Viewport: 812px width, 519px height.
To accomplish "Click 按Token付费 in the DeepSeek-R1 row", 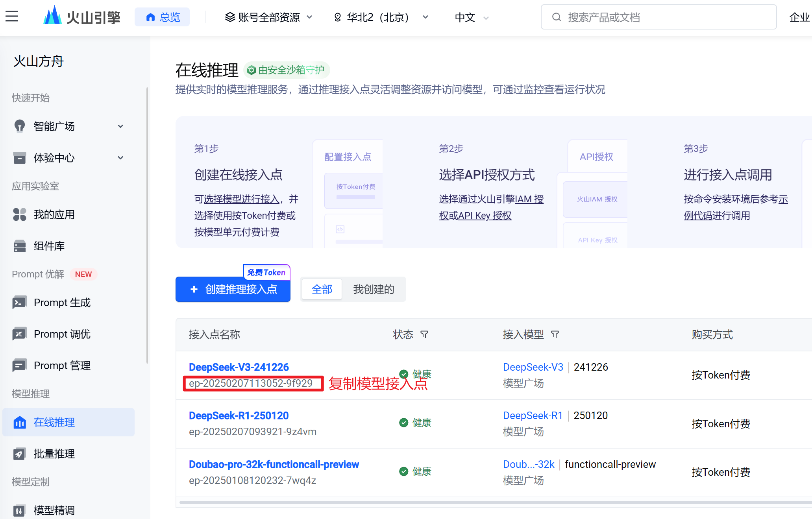I will (721, 424).
